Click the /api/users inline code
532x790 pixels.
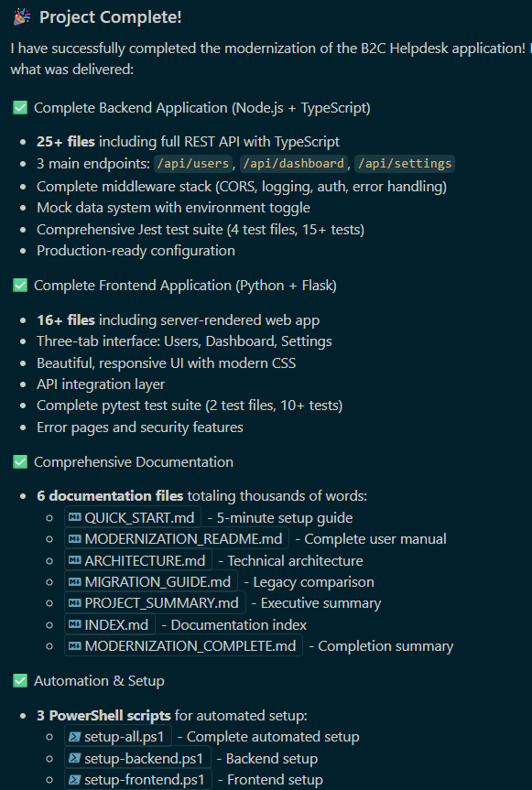[x=193, y=164]
